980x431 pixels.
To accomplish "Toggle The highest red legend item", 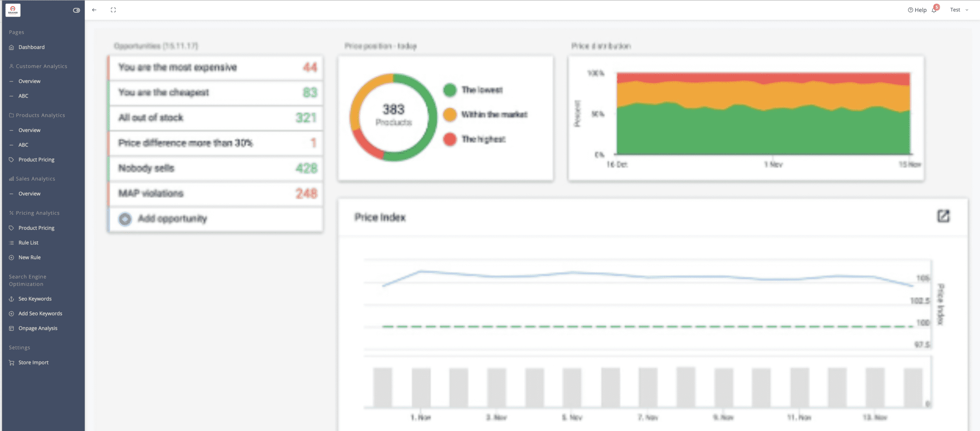I will tap(474, 139).
